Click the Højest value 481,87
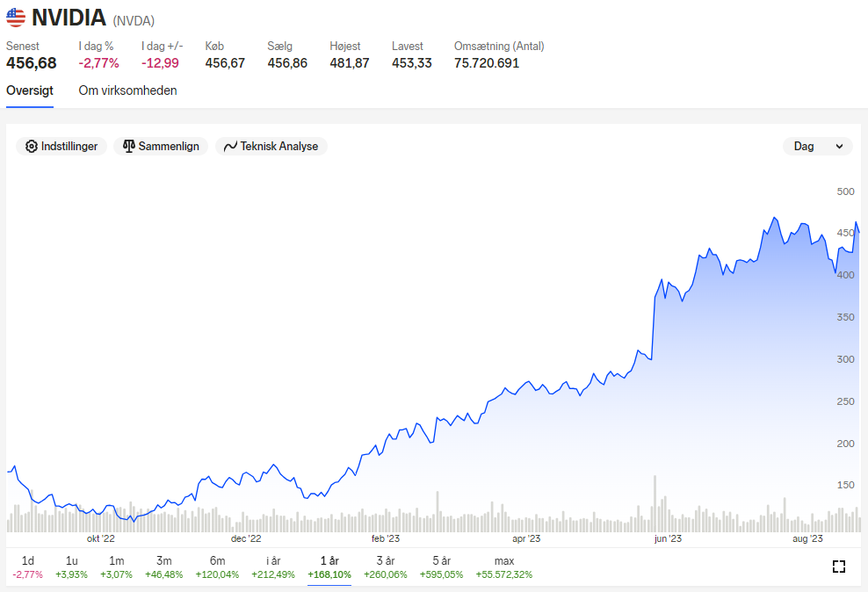 (x=350, y=63)
